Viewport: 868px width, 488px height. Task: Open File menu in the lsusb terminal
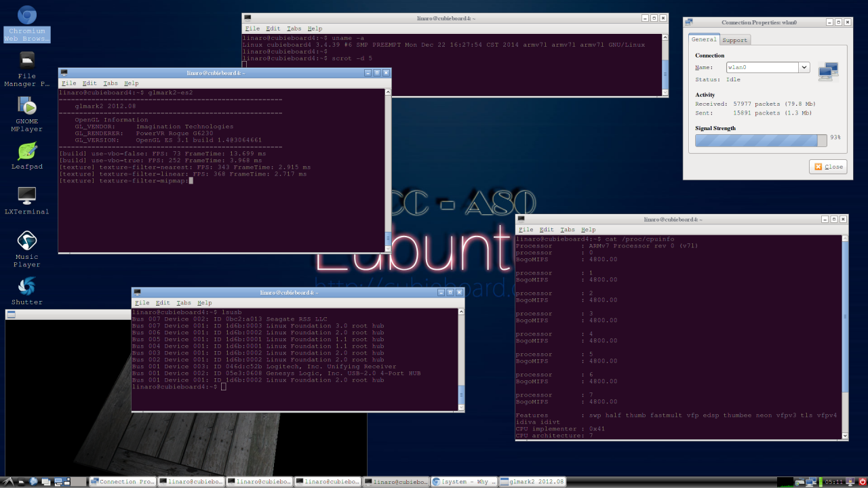(x=142, y=303)
